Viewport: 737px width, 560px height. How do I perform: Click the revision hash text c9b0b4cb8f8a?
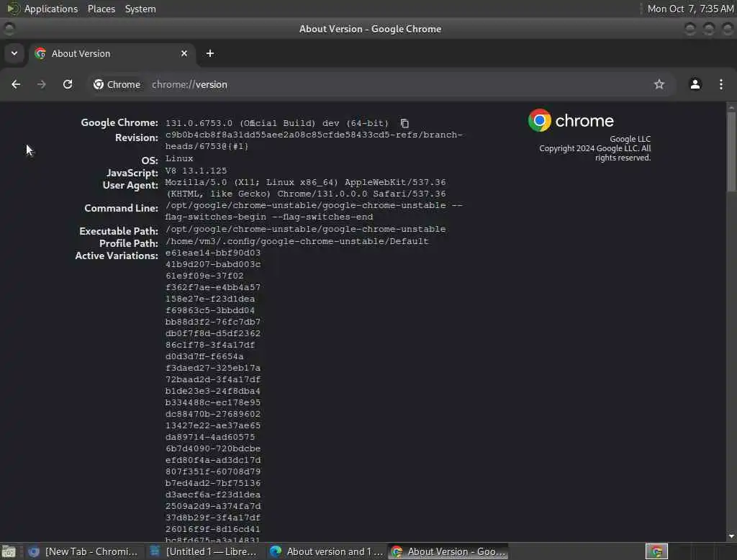tap(314, 140)
